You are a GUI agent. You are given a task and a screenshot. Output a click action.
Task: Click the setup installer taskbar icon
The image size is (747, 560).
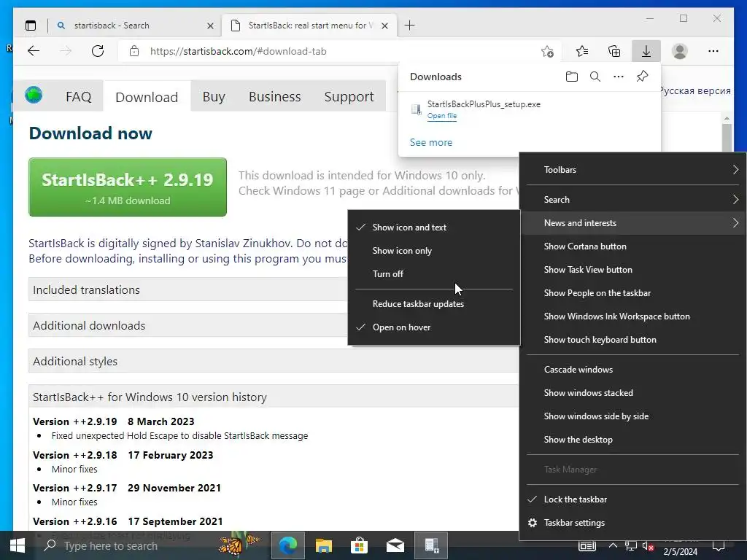pyautogui.click(x=431, y=545)
